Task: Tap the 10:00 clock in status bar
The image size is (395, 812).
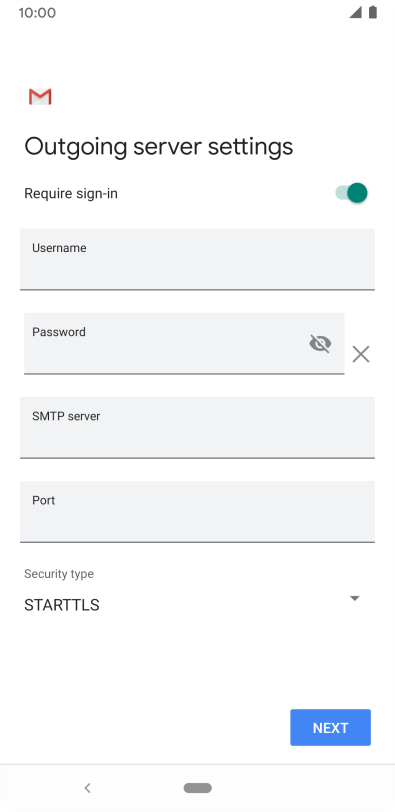Action: pyautogui.click(x=37, y=13)
